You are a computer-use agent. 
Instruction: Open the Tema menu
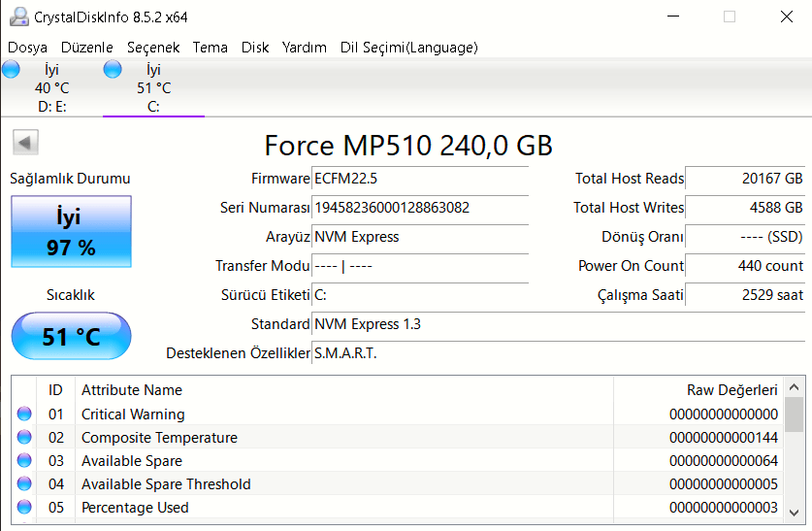(211, 47)
